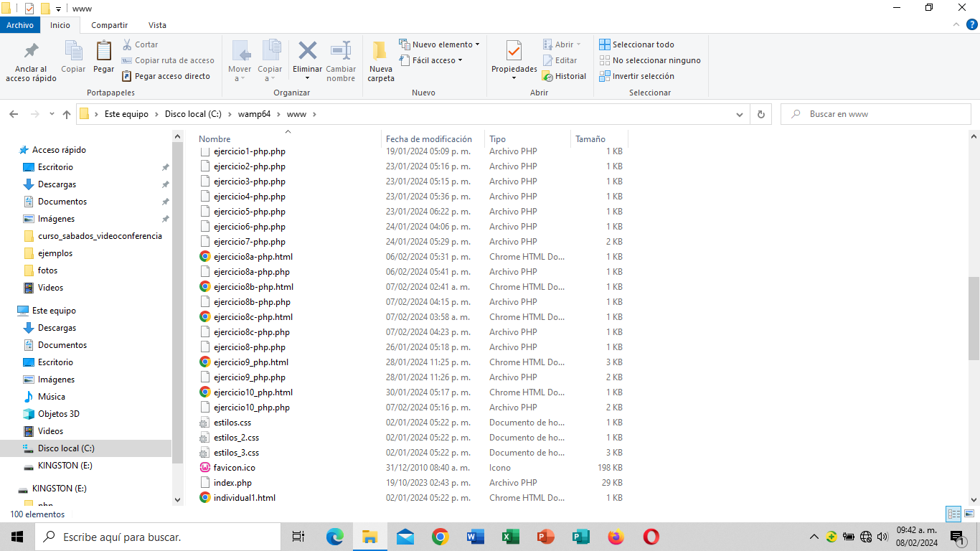Click No seleccionar ninguno option
The image size is (980, 551).
[x=650, y=60]
